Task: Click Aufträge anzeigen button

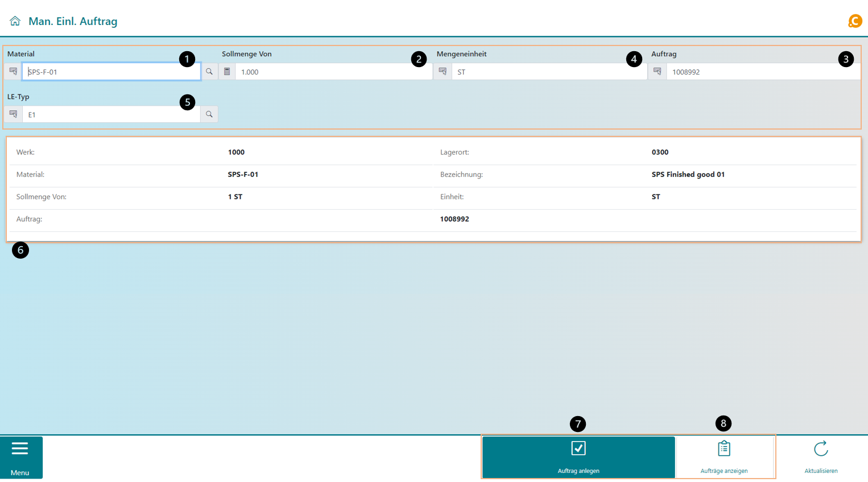Action: tap(724, 457)
